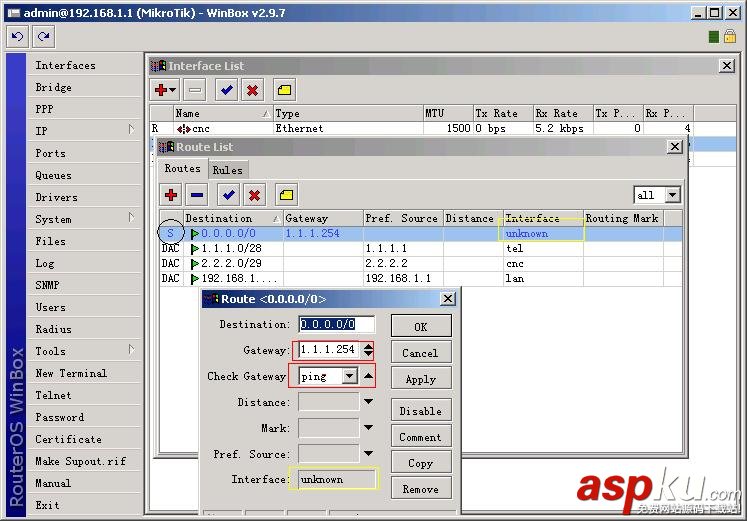Screen dimensions: 747x521
Task: Expand the Pref. Source field arrow
Action: click(x=368, y=453)
